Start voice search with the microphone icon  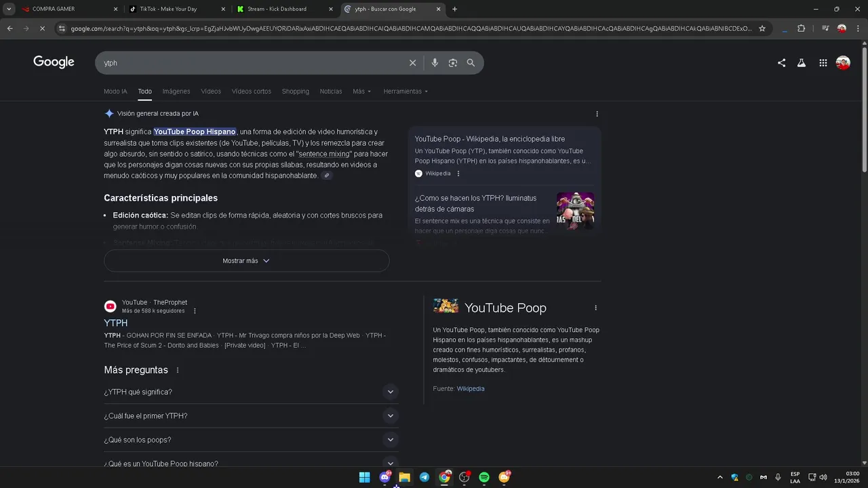point(435,63)
